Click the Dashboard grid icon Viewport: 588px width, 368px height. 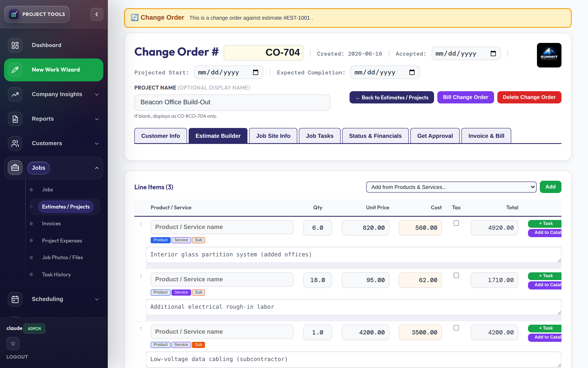[15, 45]
